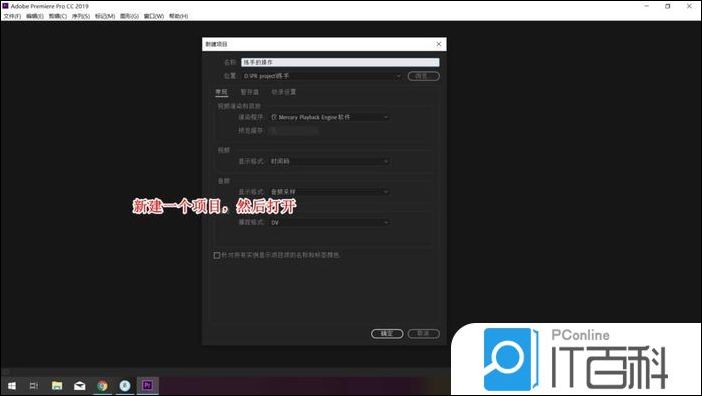Click the Premiere Pro taskbar icon
702x396 pixels.
coord(147,385)
